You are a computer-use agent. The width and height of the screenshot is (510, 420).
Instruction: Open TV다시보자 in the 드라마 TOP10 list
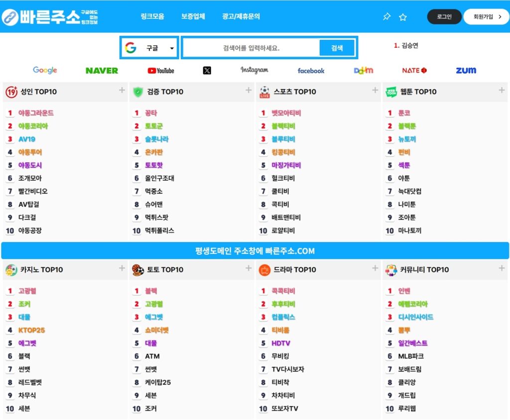pos(288,369)
